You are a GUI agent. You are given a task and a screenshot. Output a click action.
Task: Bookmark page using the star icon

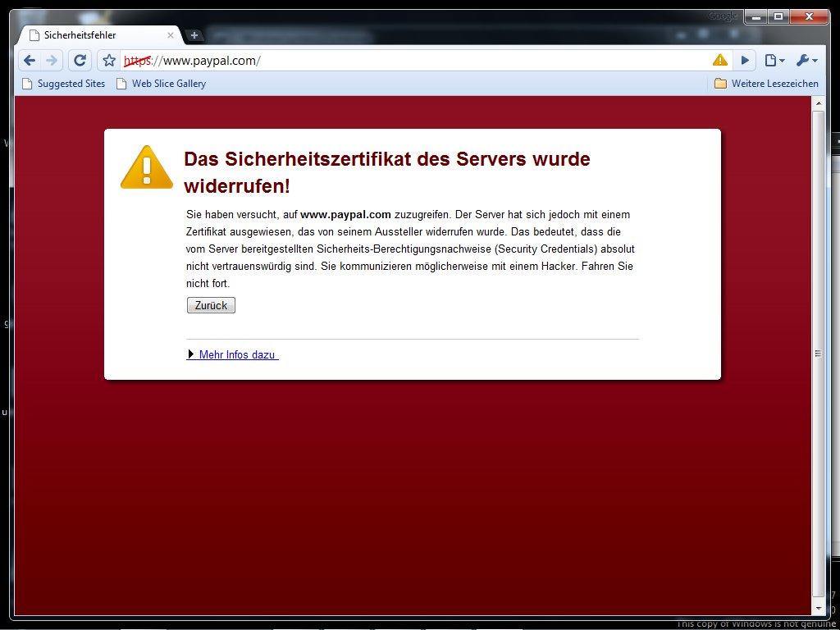point(109,61)
